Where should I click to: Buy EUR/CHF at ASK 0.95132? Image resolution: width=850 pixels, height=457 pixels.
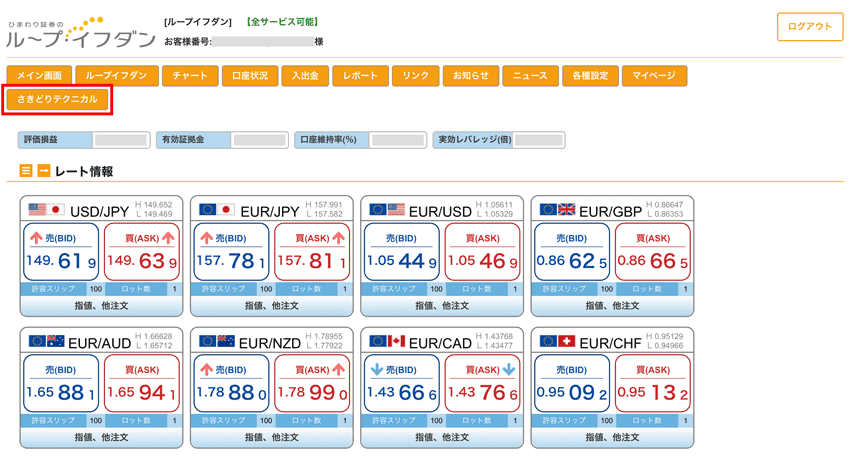pyautogui.click(x=653, y=384)
